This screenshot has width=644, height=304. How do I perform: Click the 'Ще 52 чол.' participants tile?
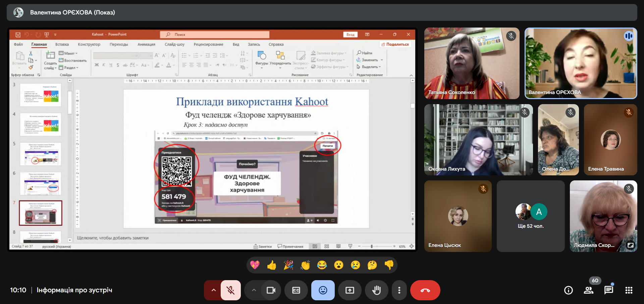[530, 216]
